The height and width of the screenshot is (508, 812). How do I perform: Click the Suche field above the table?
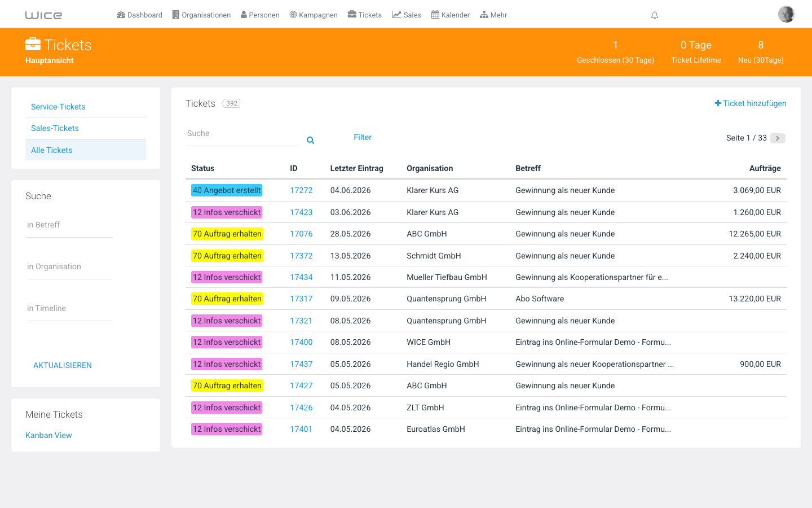click(x=242, y=134)
